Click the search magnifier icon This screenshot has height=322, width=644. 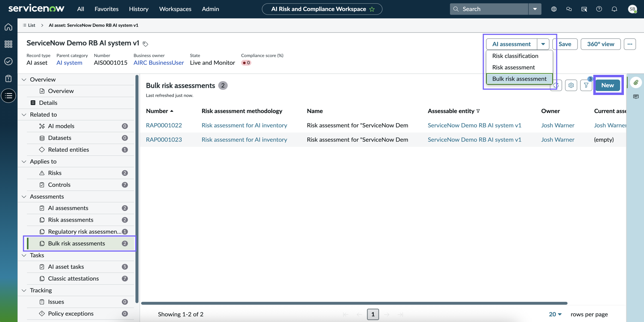click(x=456, y=9)
